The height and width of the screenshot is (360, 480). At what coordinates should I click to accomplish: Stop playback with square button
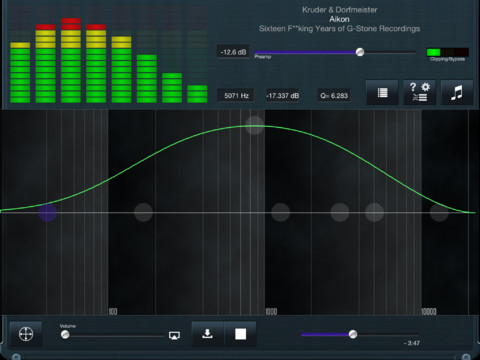[240, 334]
